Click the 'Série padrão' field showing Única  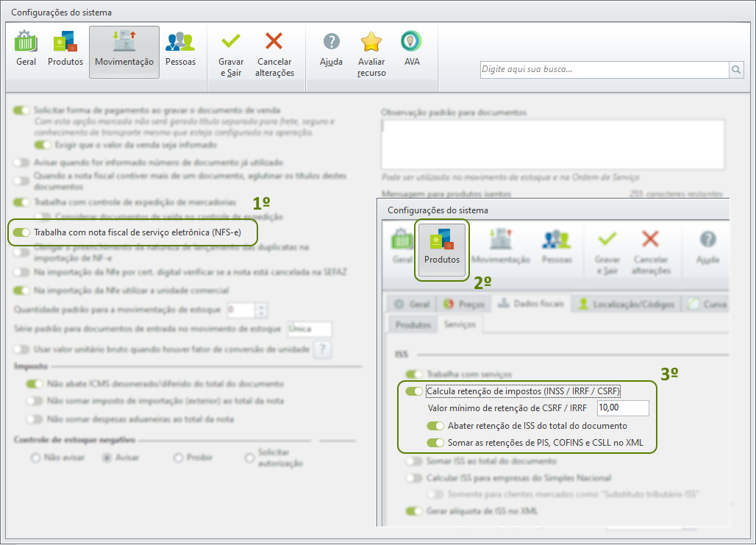(x=309, y=329)
